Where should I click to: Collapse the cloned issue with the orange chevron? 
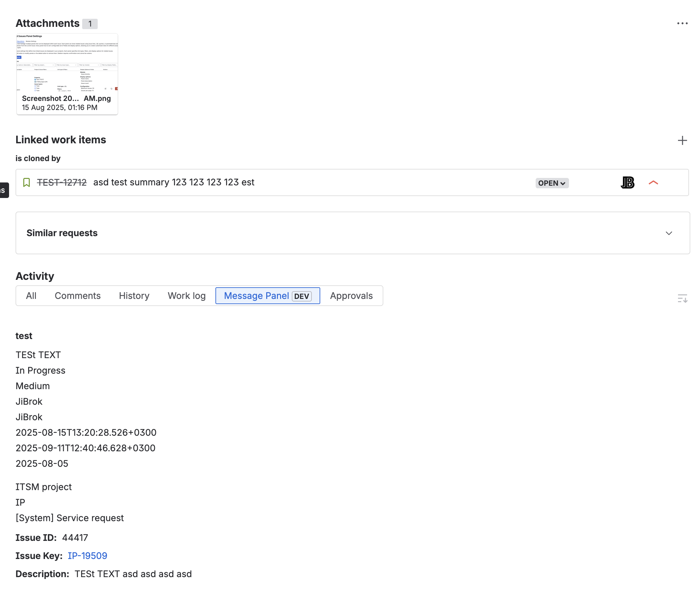pos(653,182)
